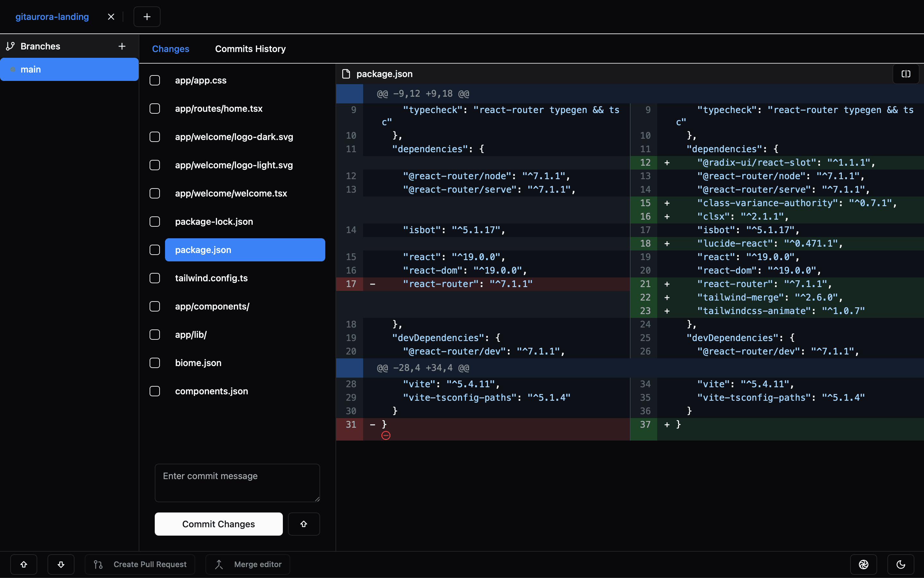
Task: Click the pull changes icon
Action: 61,564
